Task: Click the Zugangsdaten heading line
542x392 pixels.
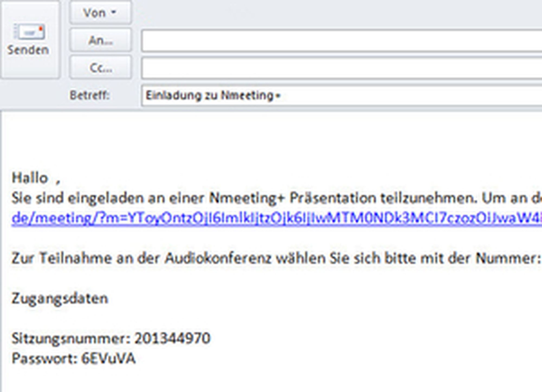Action: coord(60,299)
